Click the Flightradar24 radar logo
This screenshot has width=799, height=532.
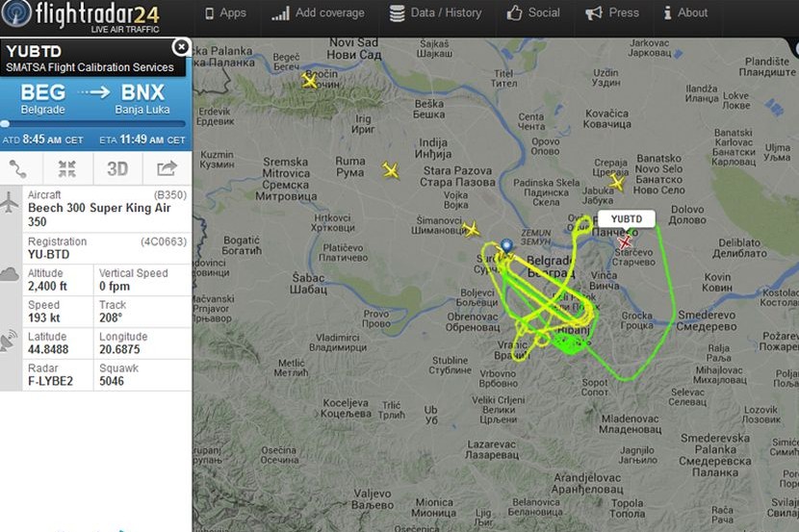pyautogui.click(x=16, y=13)
